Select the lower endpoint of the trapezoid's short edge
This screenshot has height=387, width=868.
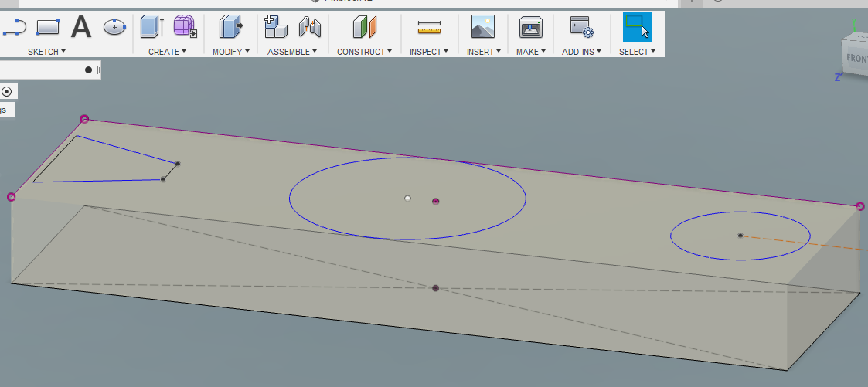click(163, 178)
